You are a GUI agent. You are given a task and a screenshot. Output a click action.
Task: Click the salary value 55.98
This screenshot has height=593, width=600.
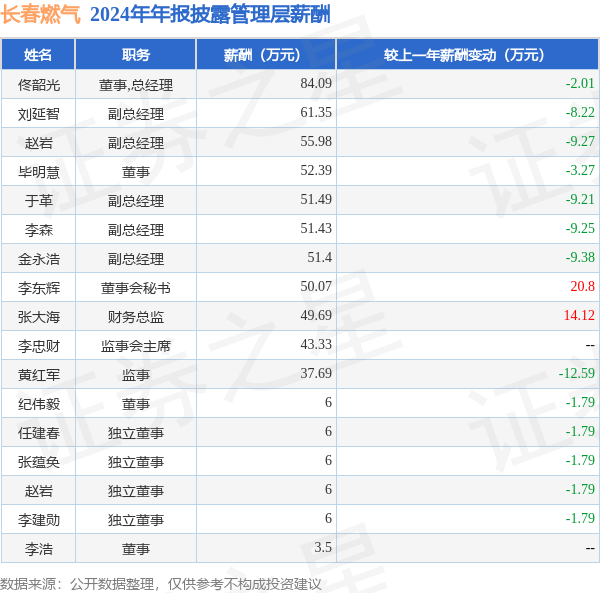pyautogui.click(x=316, y=142)
